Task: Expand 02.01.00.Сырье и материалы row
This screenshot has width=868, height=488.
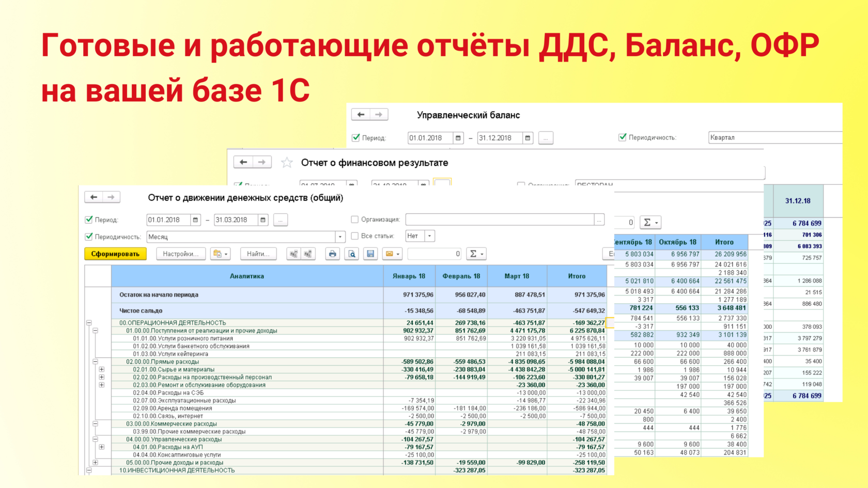Action: tap(102, 369)
